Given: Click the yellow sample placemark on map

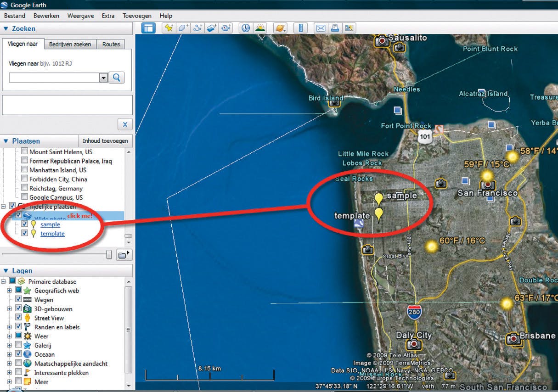Looking at the screenshot, I should click(x=378, y=199).
